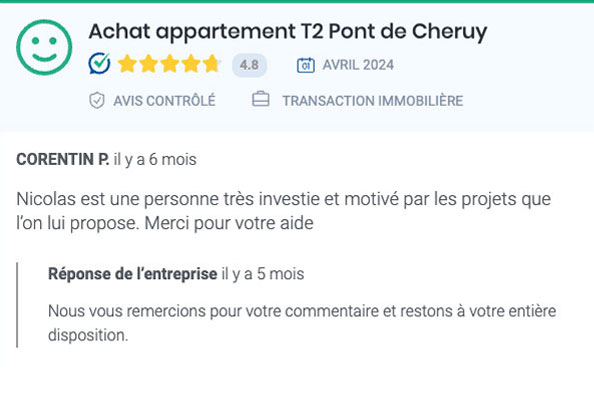Click the 'Réponse de l'entreprise' heading
This screenshot has height=420, width=594.
point(133,274)
